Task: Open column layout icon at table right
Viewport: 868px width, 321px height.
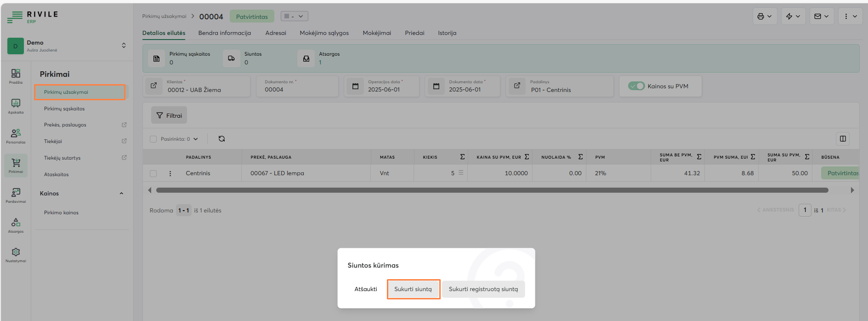Action: [x=843, y=139]
